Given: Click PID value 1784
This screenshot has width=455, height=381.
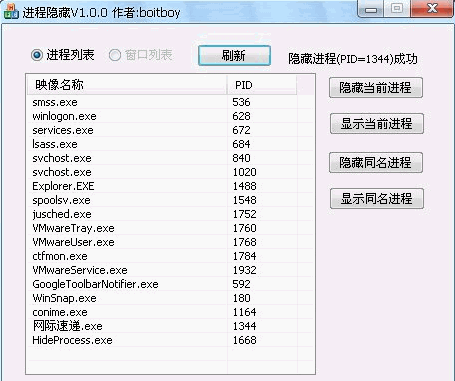Looking at the screenshot, I should click(x=245, y=256).
